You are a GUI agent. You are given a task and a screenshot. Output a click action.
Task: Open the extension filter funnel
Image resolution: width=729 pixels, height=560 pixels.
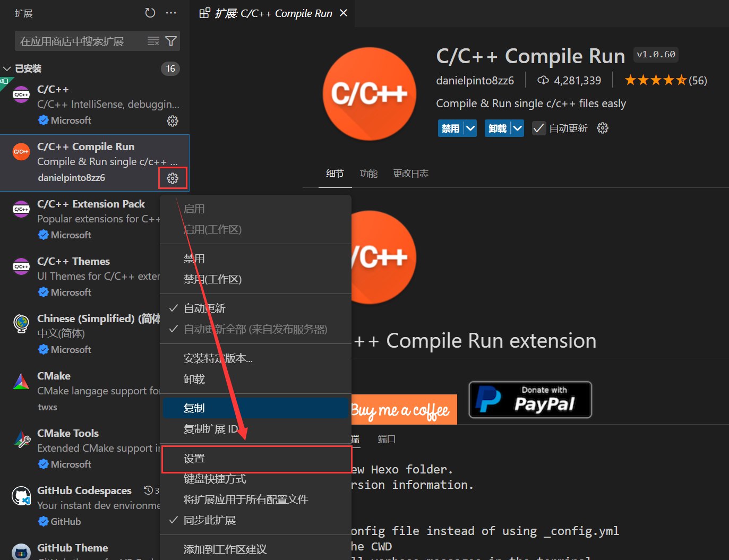click(x=171, y=41)
